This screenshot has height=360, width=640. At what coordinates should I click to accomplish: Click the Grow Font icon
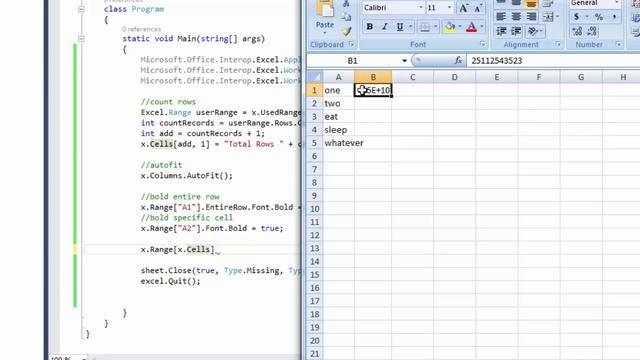(463, 8)
